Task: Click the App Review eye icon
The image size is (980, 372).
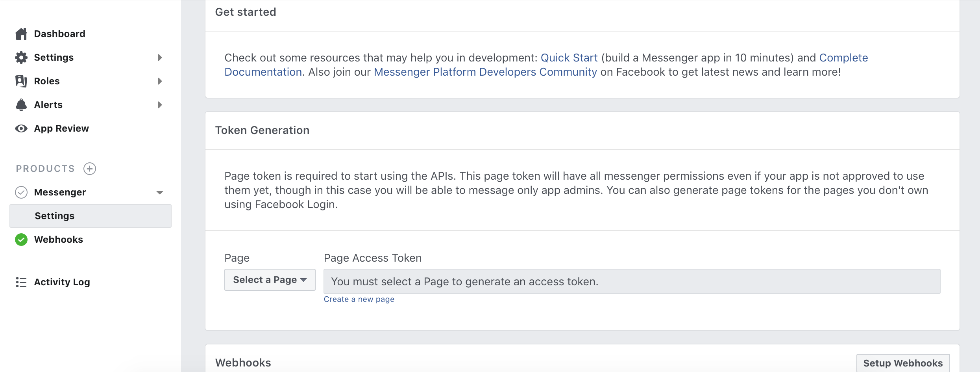Action: 21,128
